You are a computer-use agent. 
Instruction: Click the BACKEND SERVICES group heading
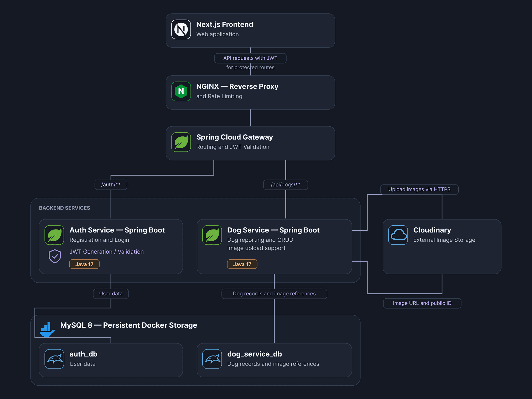(x=65, y=208)
